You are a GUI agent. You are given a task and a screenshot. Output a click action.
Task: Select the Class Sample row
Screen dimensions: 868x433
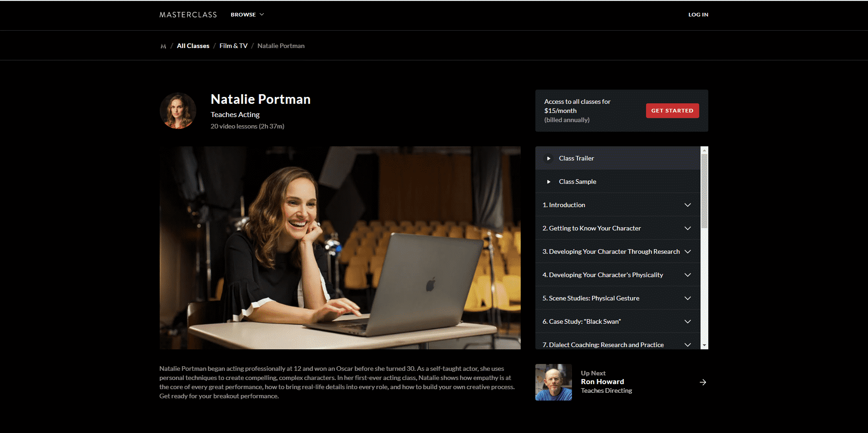(618, 182)
